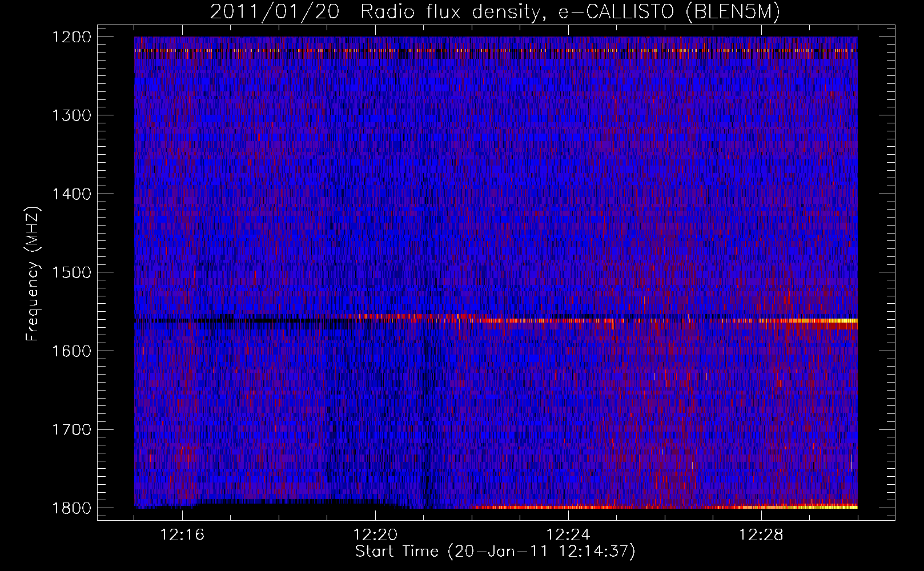Click the 1500 frequency tick label
This screenshot has height=571, width=924.
click(x=71, y=272)
